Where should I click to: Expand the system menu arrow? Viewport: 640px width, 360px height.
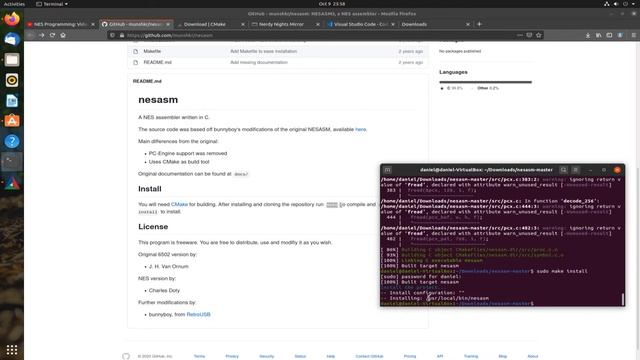pos(633,4)
